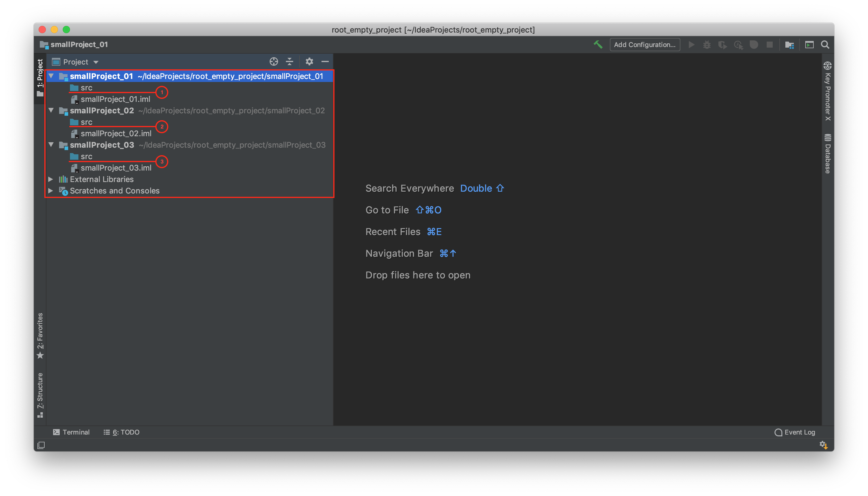Screen dimensions: 868x496
Task: Click the green Build Project hammer icon
Action: 598,45
